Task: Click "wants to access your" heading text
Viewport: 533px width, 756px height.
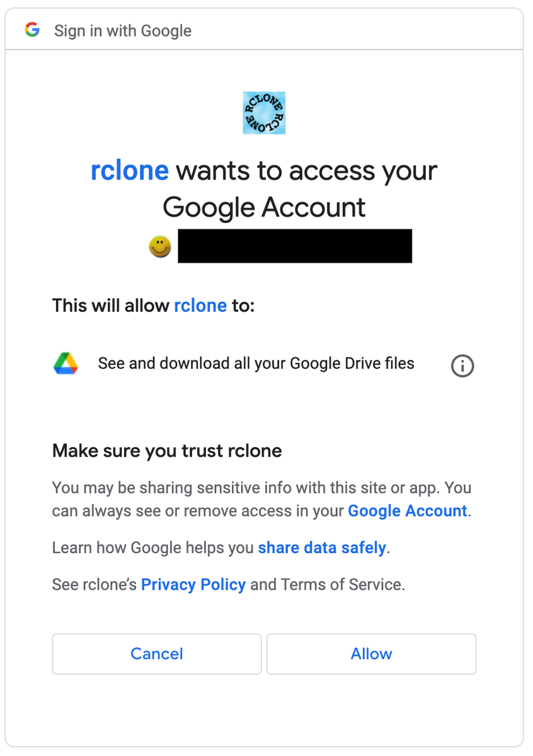Action: [307, 170]
